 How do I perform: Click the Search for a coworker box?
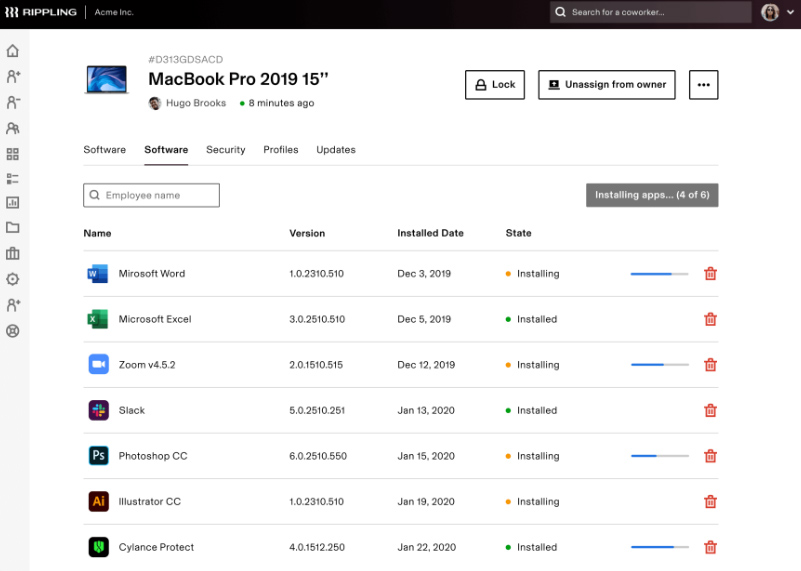coord(650,12)
